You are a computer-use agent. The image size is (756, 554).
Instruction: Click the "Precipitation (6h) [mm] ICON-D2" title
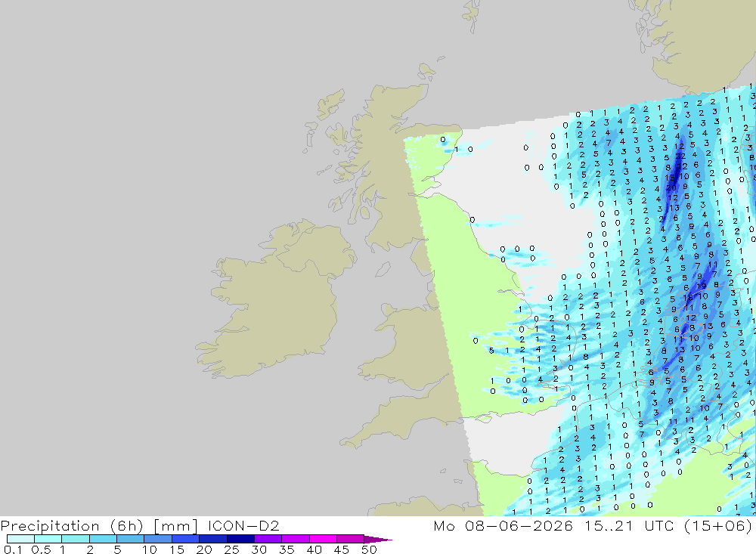(140, 526)
